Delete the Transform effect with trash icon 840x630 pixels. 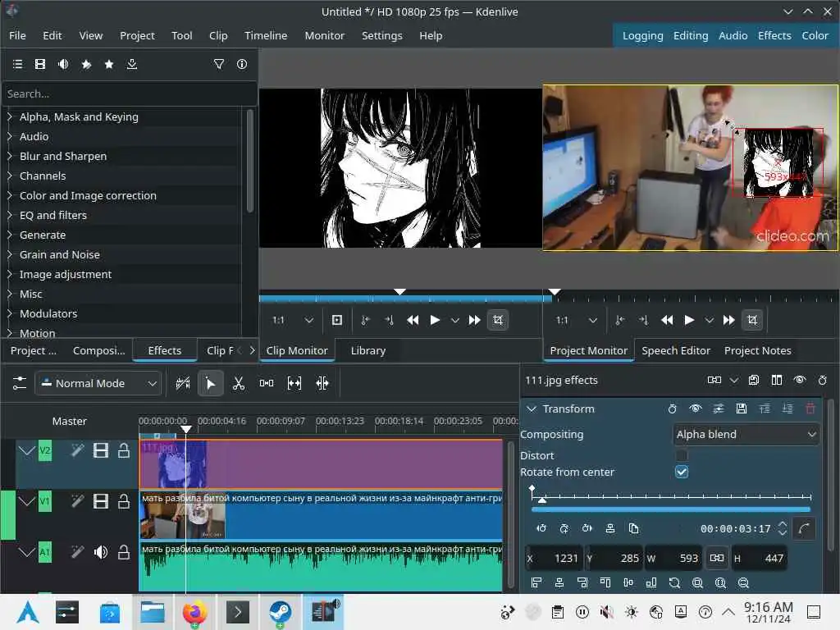(x=810, y=409)
